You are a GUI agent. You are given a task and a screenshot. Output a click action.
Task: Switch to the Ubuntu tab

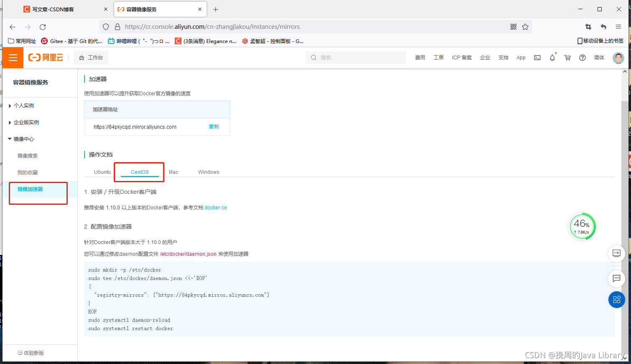[102, 172]
